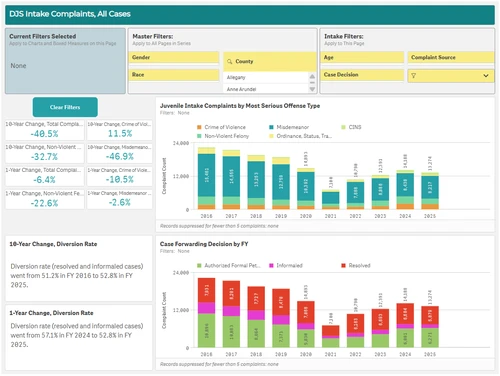Click the Clear Filters button
The height and width of the screenshot is (376, 500).
(65, 107)
